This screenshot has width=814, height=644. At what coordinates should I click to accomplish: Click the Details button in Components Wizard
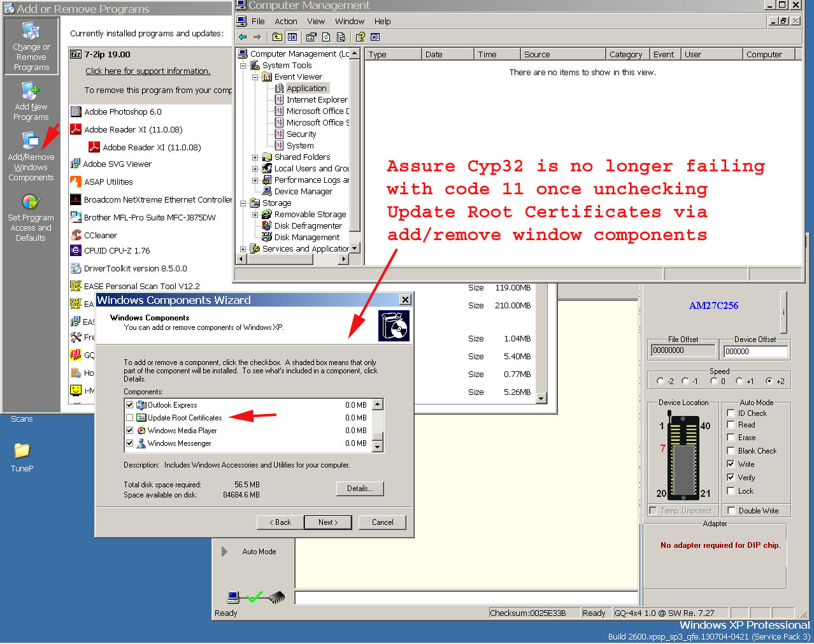click(360, 489)
